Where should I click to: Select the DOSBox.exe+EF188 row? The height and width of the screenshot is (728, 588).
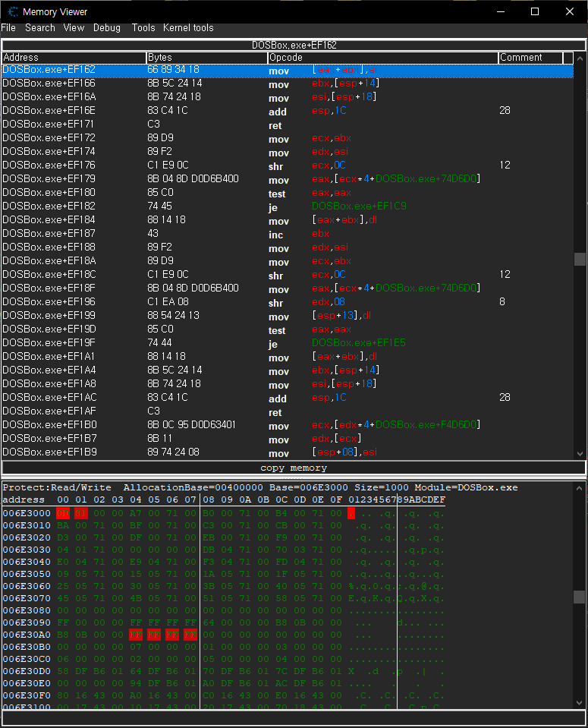tap(288, 247)
